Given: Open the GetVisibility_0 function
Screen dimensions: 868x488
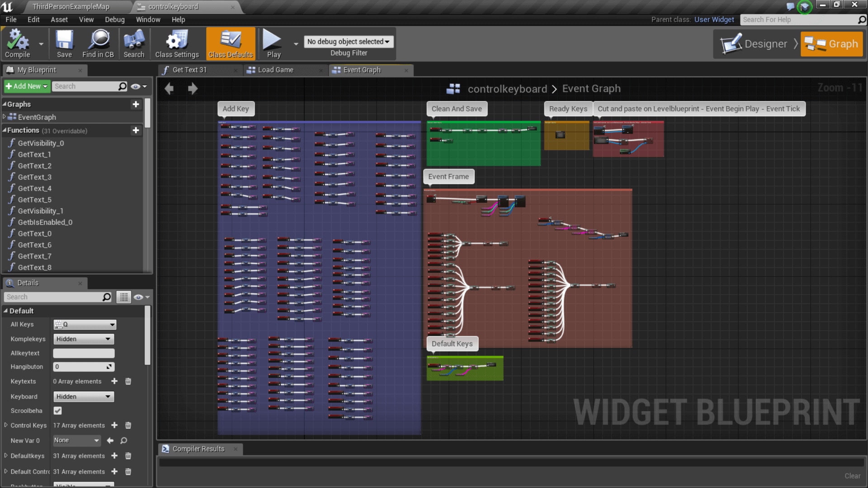Looking at the screenshot, I should (x=41, y=143).
